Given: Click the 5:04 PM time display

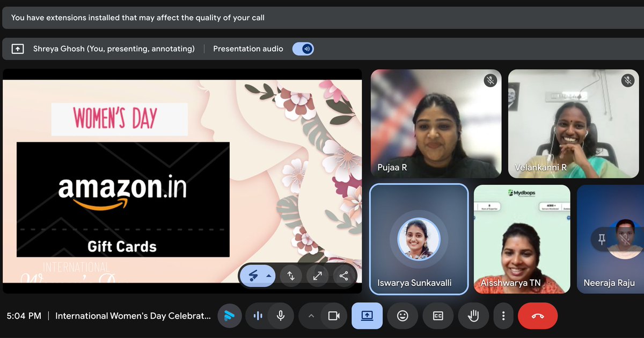Looking at the screenshot, I should (x=24, y=316).
